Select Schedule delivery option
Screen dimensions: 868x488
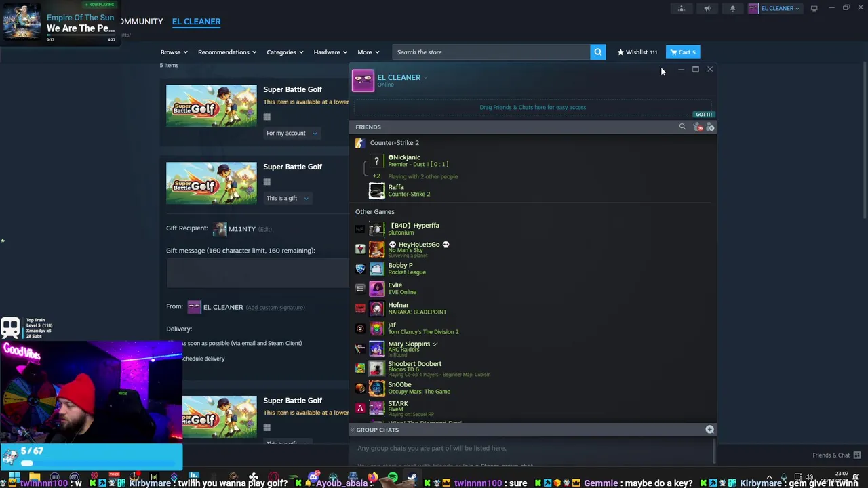(x=203, y=359)
